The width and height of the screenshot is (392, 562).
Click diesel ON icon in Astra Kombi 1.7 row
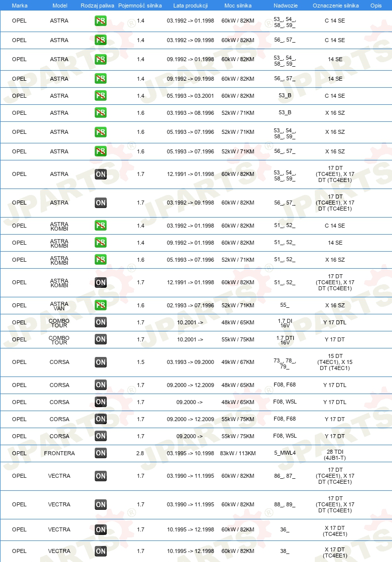[101, 282]
